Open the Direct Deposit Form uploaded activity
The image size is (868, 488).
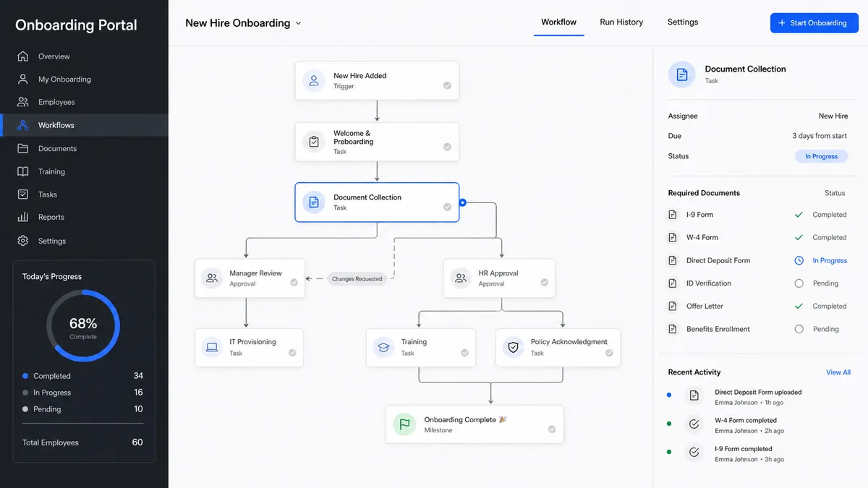758,396
